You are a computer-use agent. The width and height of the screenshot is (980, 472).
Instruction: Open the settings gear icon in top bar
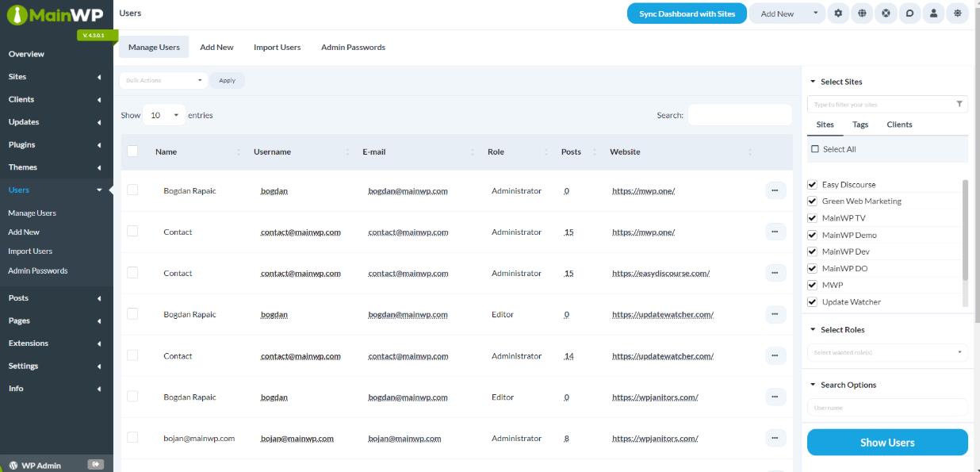[x=838, y=13]
